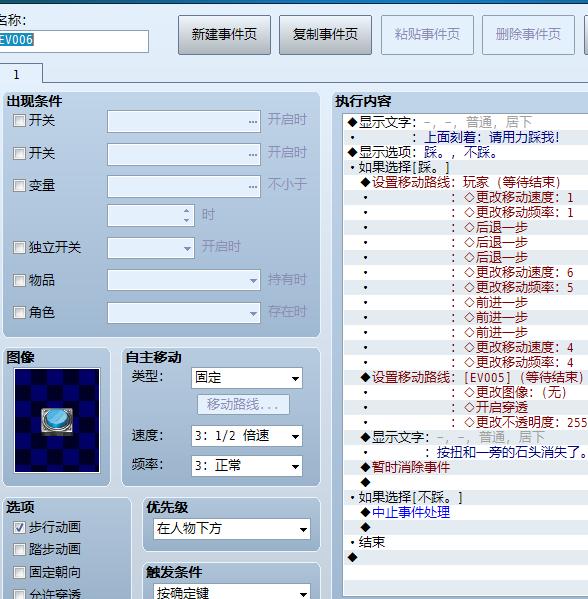Select the 更改移动频率：1 line

(465, 212)
